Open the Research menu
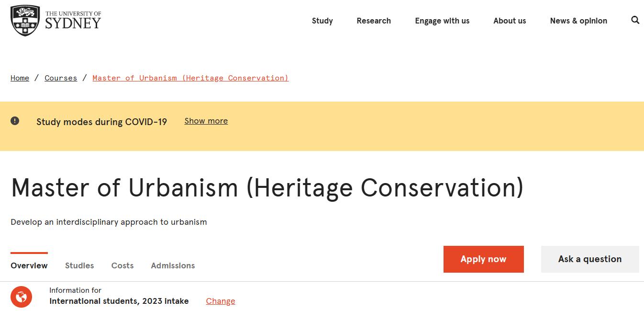 (374, 21)
